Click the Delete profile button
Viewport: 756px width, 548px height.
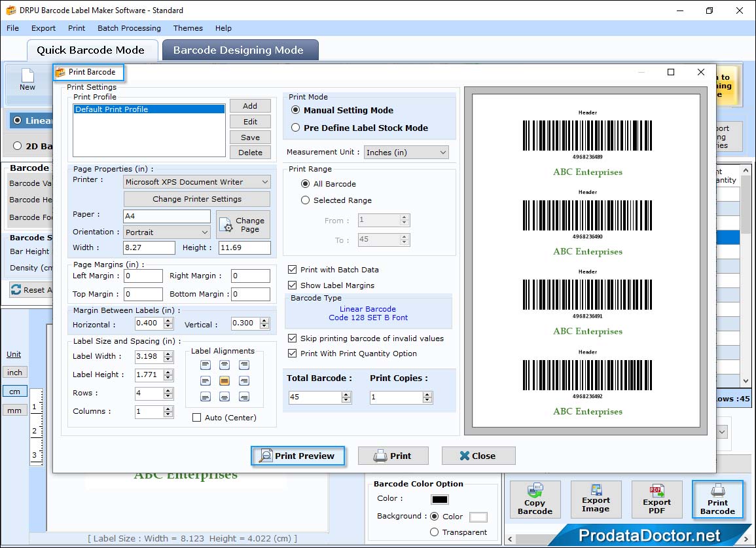250,153
